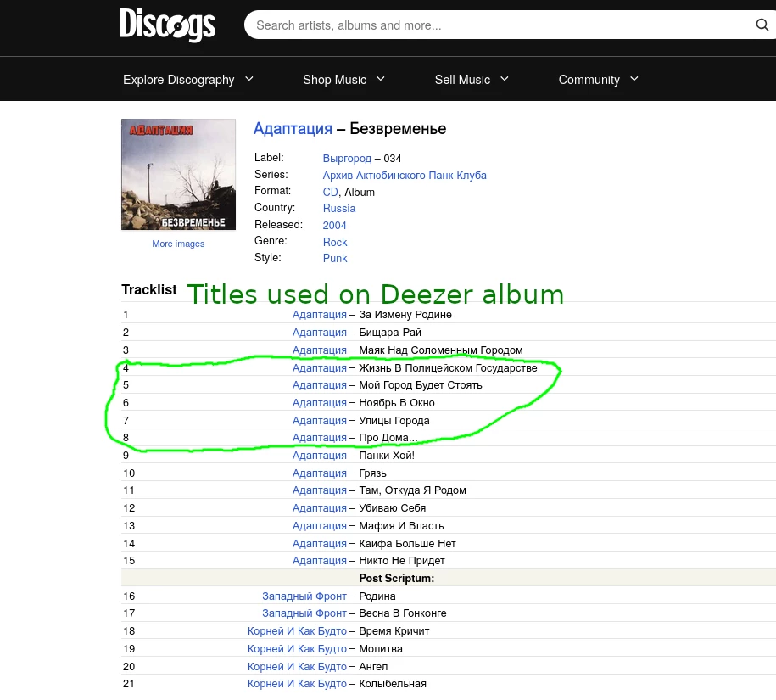This screenshot has width=776, height=700.
Task: Click the artist link for Мафия И Власть
Action: 319,526
